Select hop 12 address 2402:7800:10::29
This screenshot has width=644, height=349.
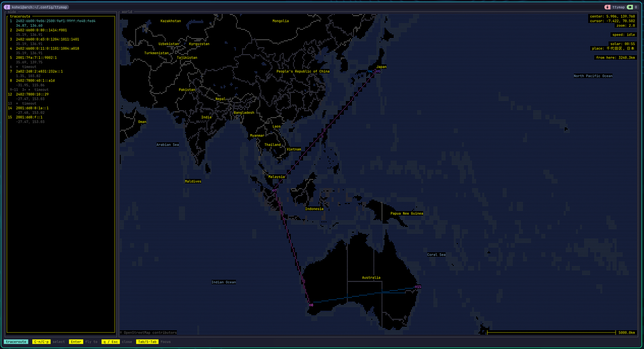click(x=32, y=94)
